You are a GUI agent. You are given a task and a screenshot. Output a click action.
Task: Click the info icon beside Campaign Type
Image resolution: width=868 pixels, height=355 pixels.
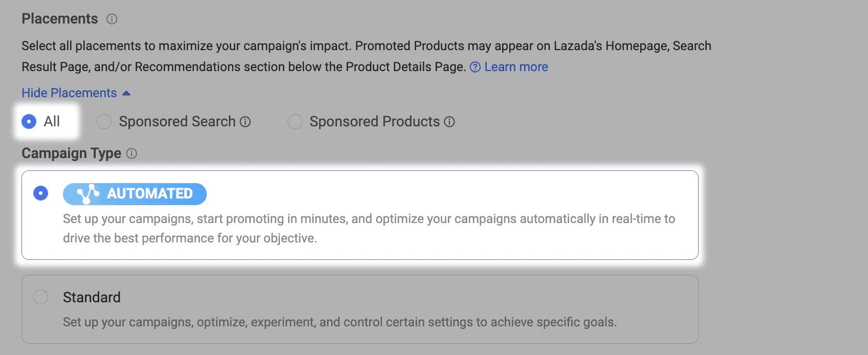tap(132, 153)
